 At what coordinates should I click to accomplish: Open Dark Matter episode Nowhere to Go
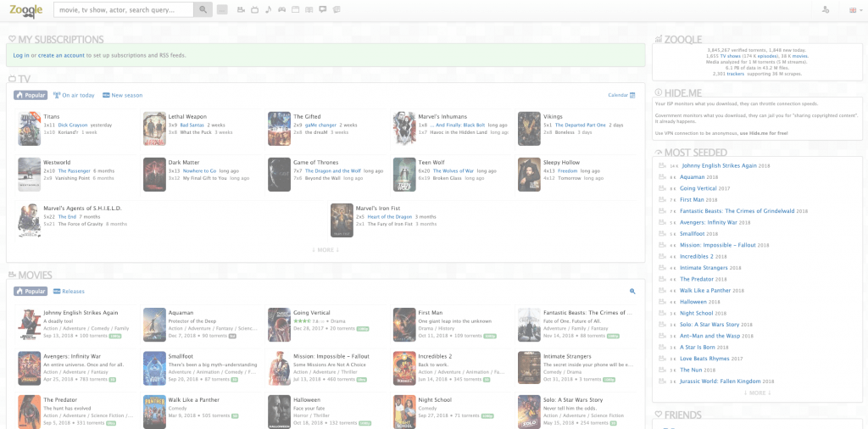[199, 171]
